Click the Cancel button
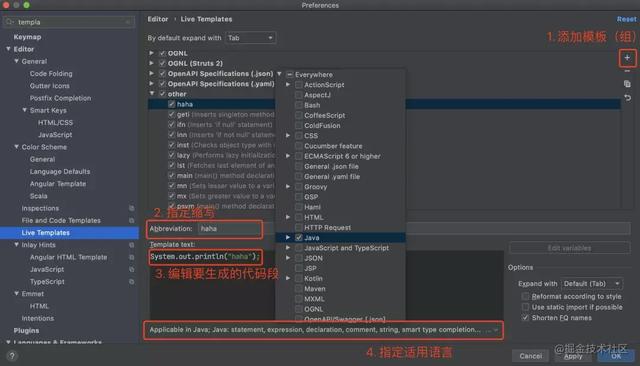The image size is (640, 366). pyautogui.click(x=530, y=356)
